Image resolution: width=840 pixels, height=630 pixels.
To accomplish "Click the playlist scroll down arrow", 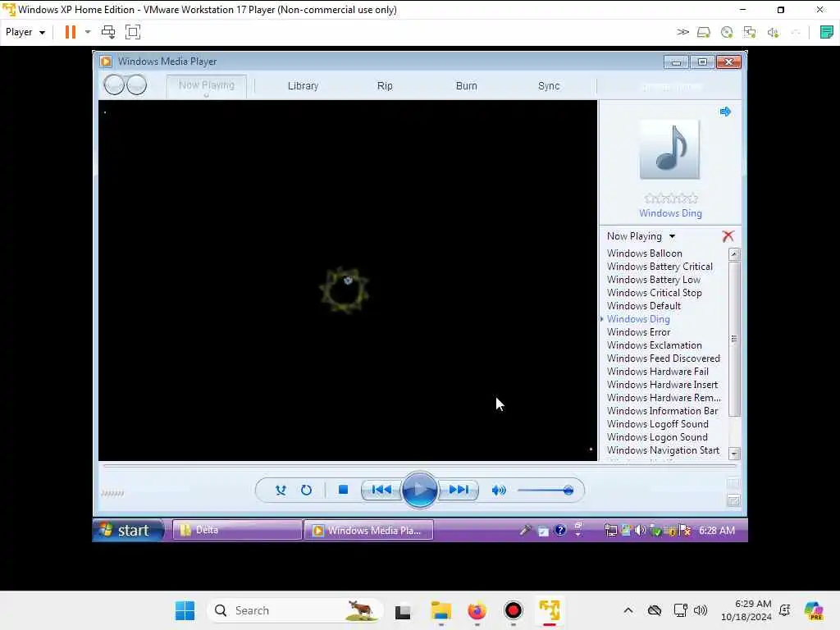I will pyautogui.click(x=734, y=453).
